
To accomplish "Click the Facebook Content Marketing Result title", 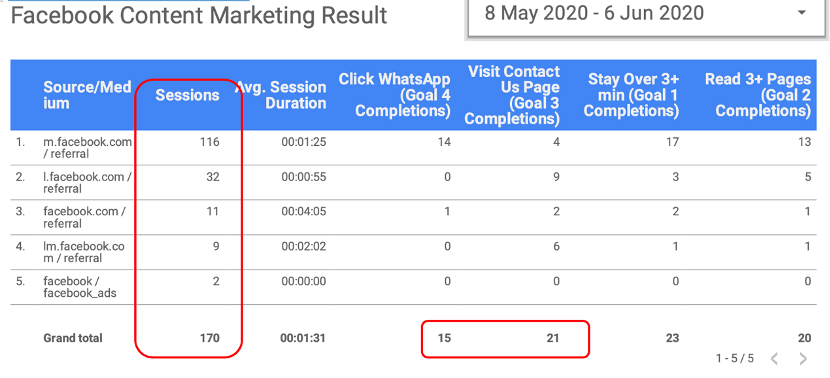I will [x=199, y=16].
